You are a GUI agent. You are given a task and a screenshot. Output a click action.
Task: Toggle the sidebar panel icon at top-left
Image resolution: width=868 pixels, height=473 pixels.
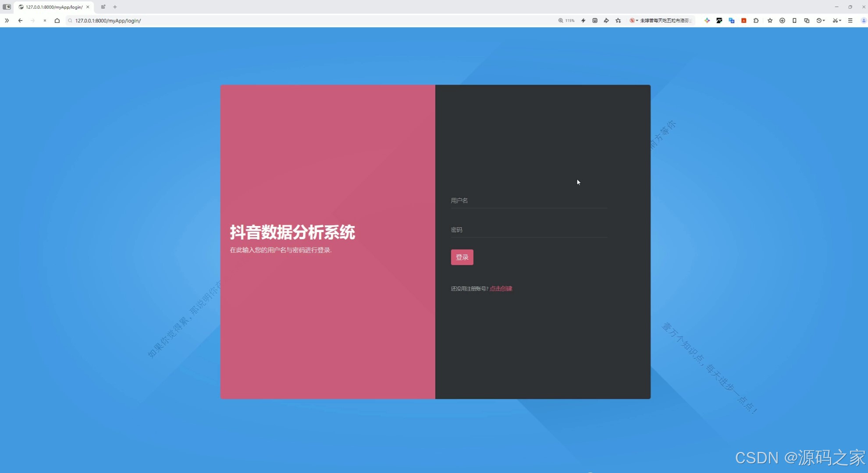coord(7,7)
